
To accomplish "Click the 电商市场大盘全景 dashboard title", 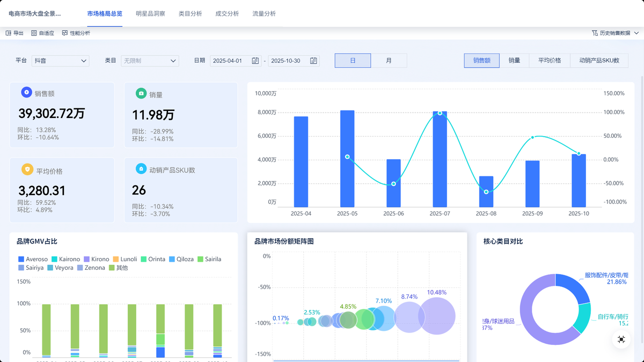I will [35, 13].
